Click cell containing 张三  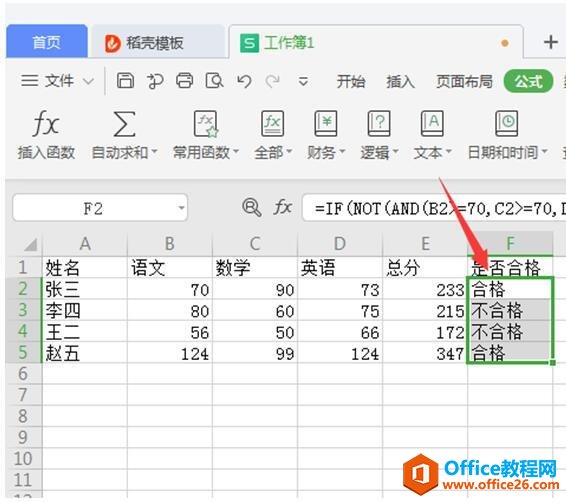[85, 289]
